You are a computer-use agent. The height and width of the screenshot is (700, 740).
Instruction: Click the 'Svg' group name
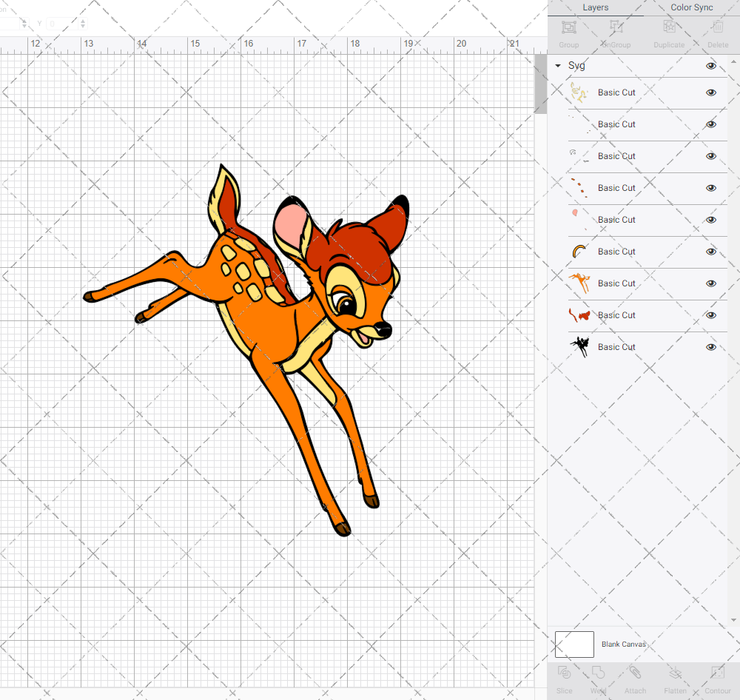click(576, 66)
